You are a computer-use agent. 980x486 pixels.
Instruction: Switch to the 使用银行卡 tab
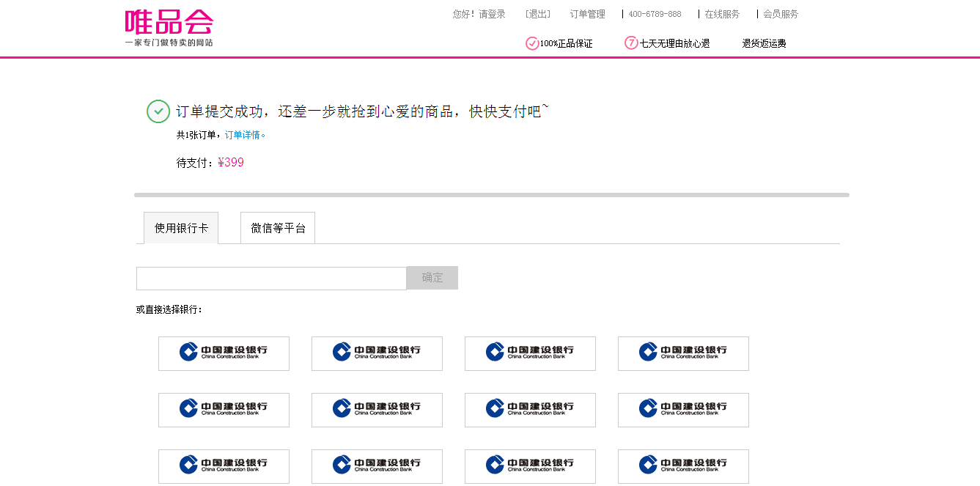tap(181, 228)
